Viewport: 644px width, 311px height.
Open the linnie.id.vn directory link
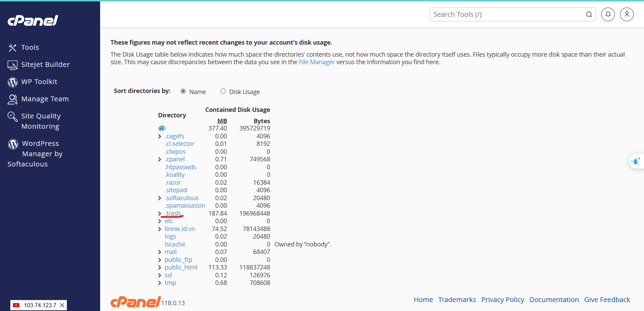pos(180,229)
